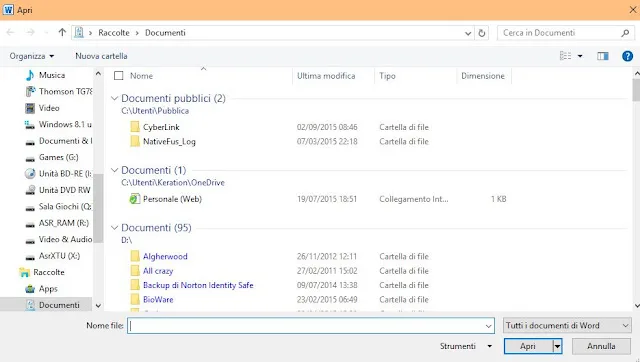Click the Raccolte breadcrumb

tap(113, 33)
